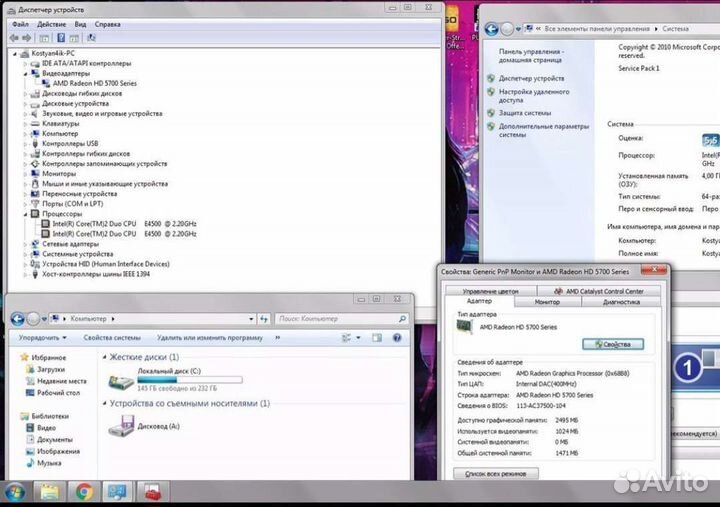The height and width of the screenshot is (507, 720).
Task: Switch to the Монитор tab
Action: 547,302
